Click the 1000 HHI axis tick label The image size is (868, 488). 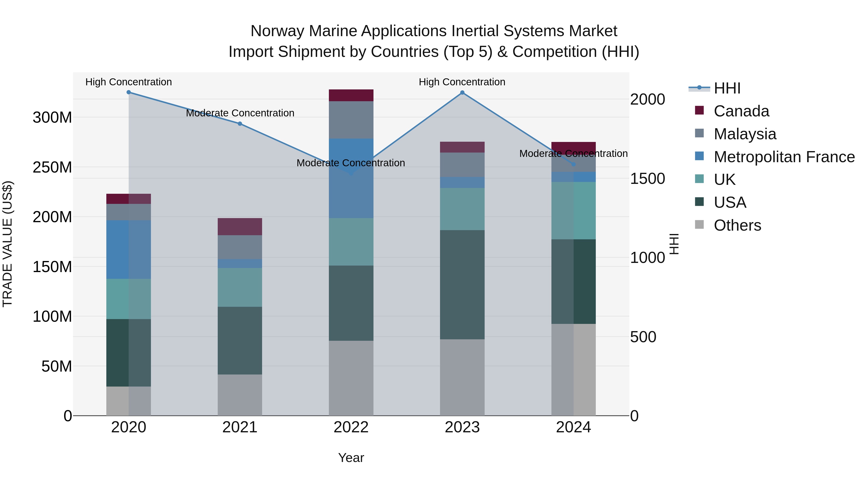click(648, 258)
